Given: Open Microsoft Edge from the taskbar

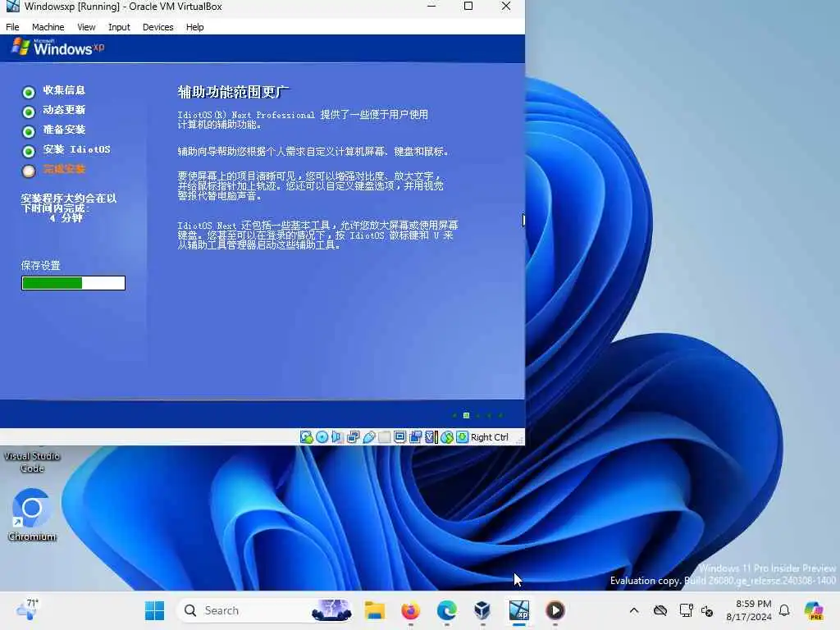Looking at the screenshot, I should [446, 610].
